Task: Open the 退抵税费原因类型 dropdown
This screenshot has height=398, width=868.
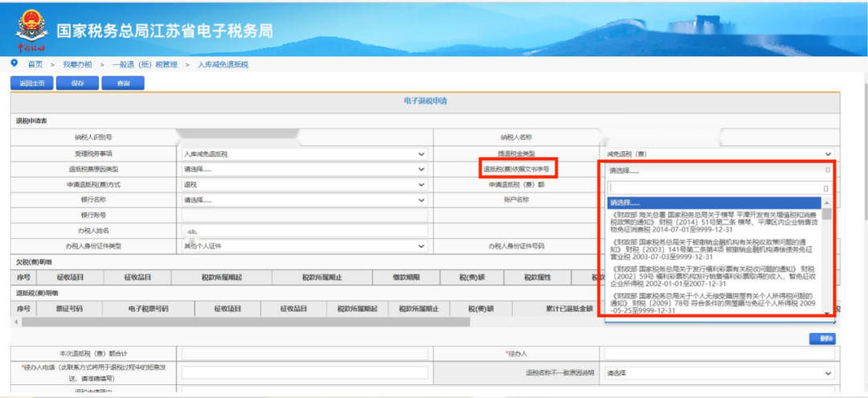Action: [305, 170]
